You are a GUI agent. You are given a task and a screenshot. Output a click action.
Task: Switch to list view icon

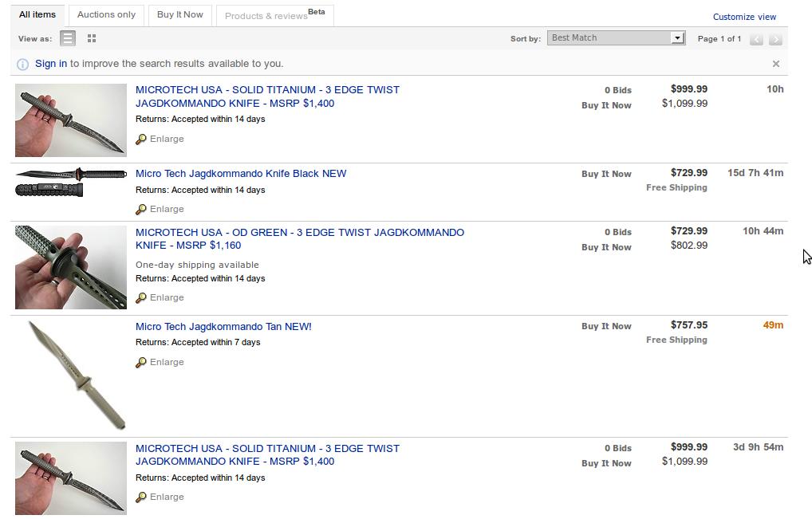coord(68,38)
